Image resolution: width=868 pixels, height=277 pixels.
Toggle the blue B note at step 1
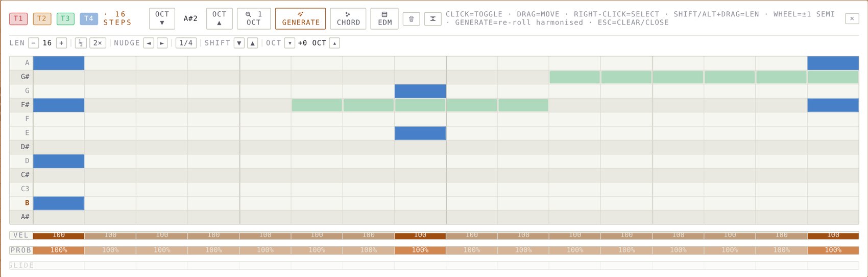pos(59,203)
